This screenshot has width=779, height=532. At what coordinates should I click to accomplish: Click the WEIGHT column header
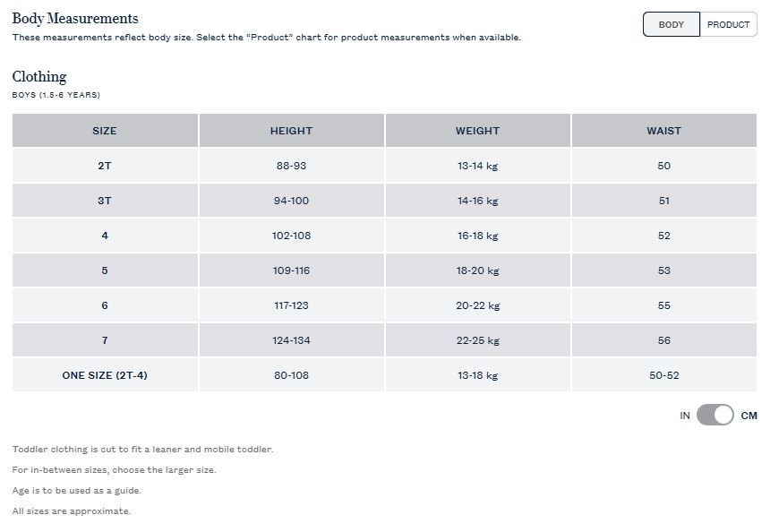pyautogui.click(x=477, y=131)
